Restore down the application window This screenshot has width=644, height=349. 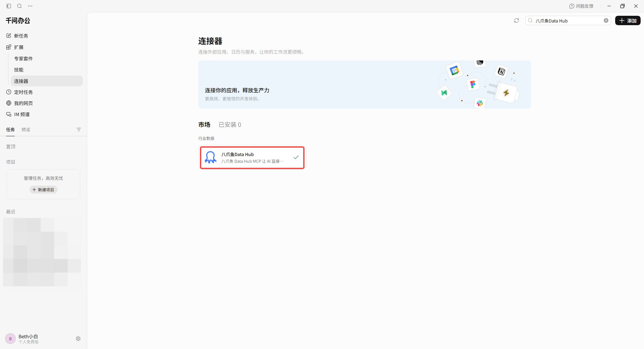click(x=623, y=6)
